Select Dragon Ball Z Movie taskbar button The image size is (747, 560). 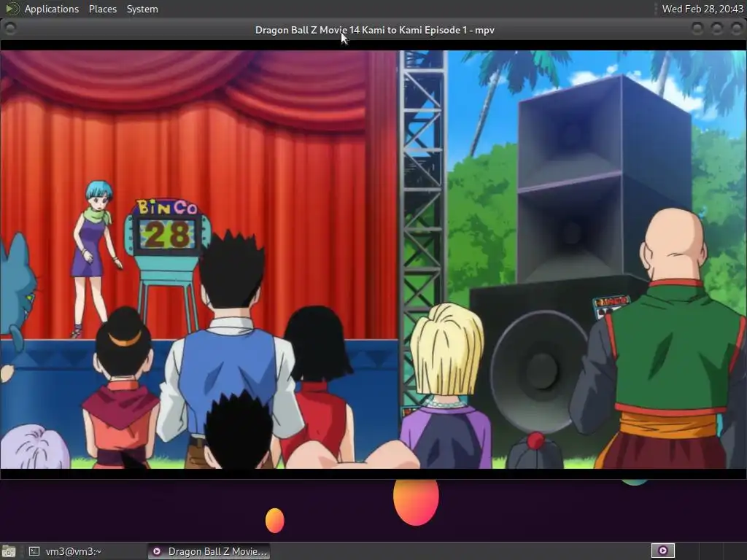(x=209, y=551)
